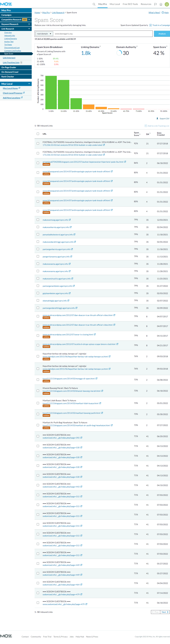Open the user avatar menu
The width and height of the screenshot is (170, 644).
coord(167,4)
